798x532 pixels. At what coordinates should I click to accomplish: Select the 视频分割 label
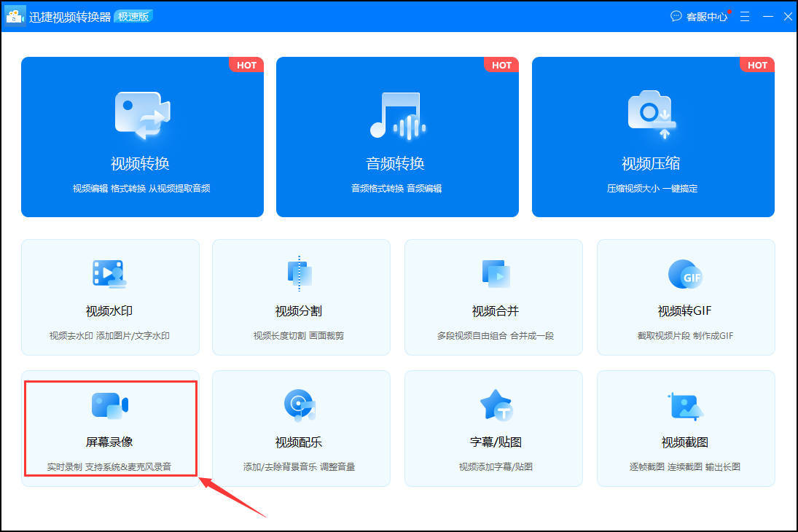(x=299, y=311)
